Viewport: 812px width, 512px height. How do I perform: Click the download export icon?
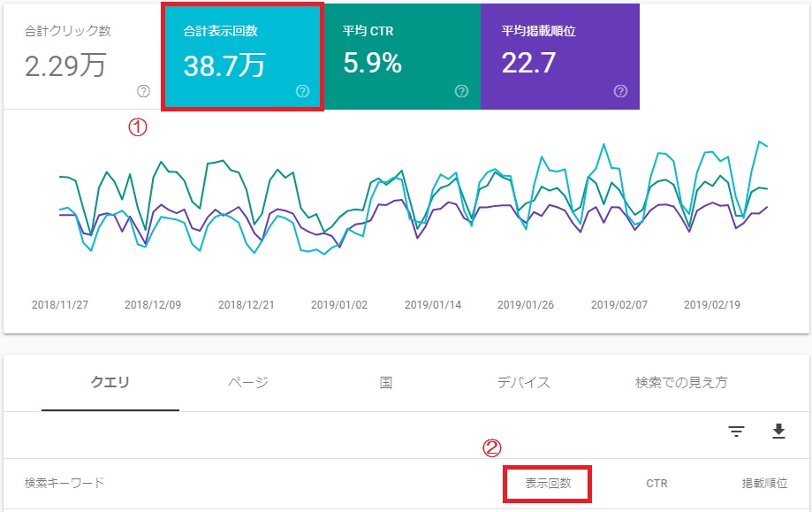tap(778, 432)
